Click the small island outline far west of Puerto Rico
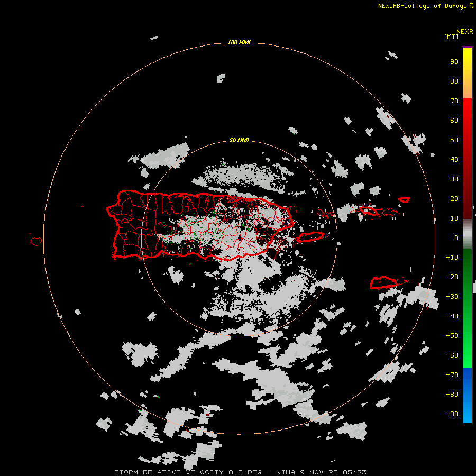The image size is (476, 476). point(36,241)
